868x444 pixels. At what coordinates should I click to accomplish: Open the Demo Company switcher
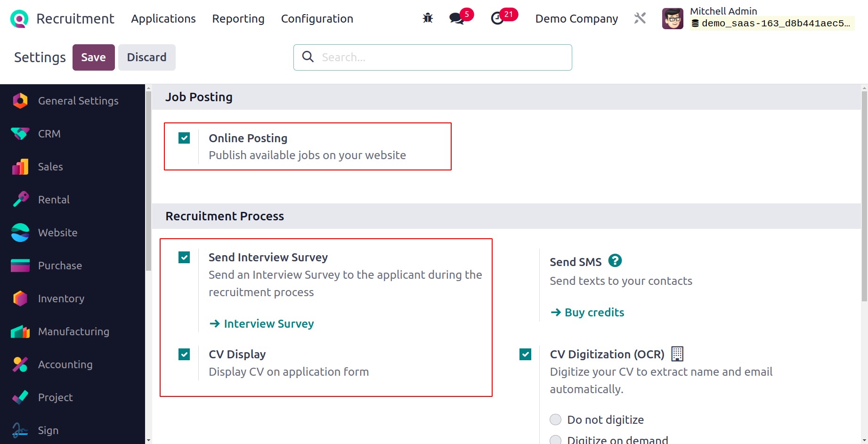click(576, 18)
